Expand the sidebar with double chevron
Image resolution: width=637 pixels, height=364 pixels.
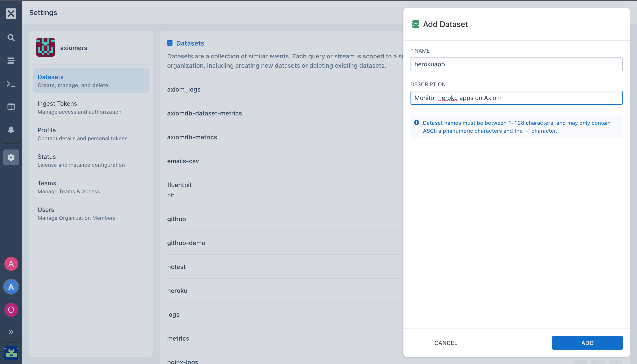pos(11,332)
